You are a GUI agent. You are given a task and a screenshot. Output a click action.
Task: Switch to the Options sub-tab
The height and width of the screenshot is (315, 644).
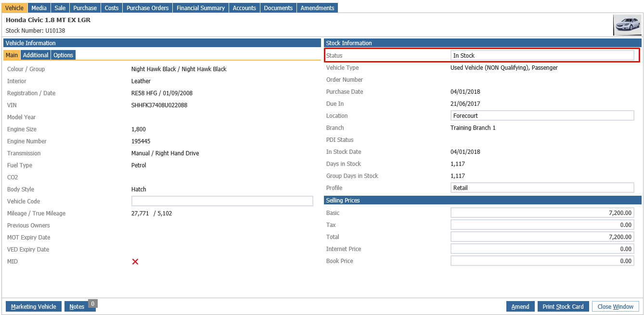(x=64, y=55)
